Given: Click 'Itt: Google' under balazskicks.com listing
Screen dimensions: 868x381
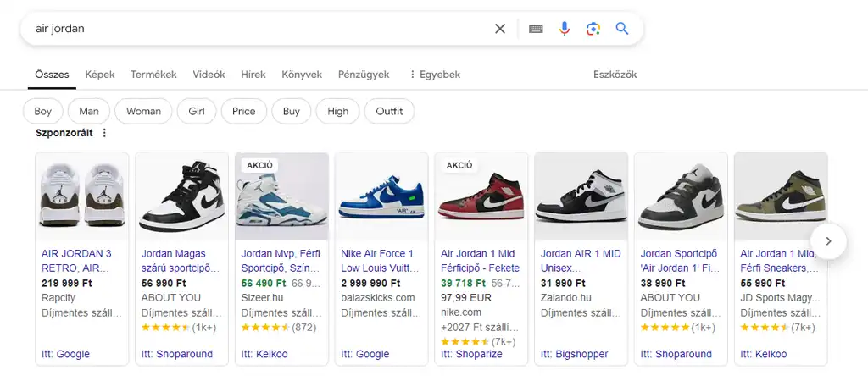Looking at the screenshot, I should (364, 354).
